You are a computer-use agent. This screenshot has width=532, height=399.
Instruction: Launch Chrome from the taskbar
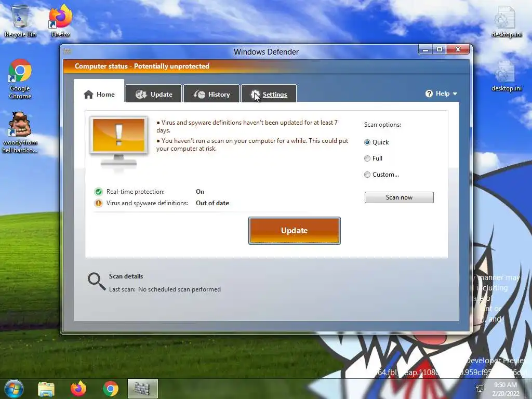pos(111,389)
